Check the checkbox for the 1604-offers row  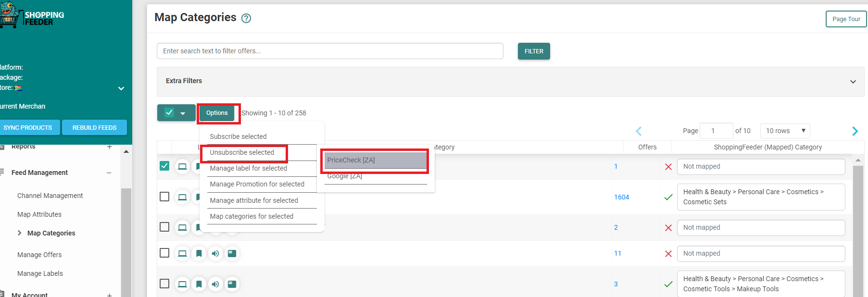tap(164, 197)
